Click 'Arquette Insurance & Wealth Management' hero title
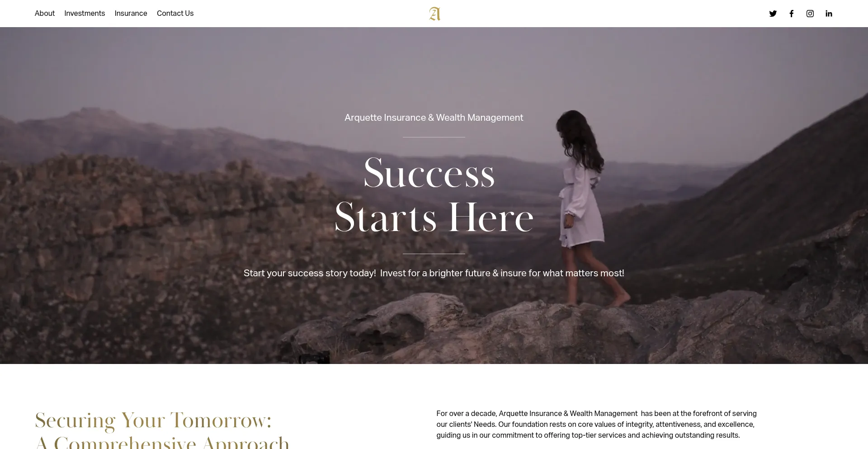This screenshot has height=449, width=868. click(434, 118)
